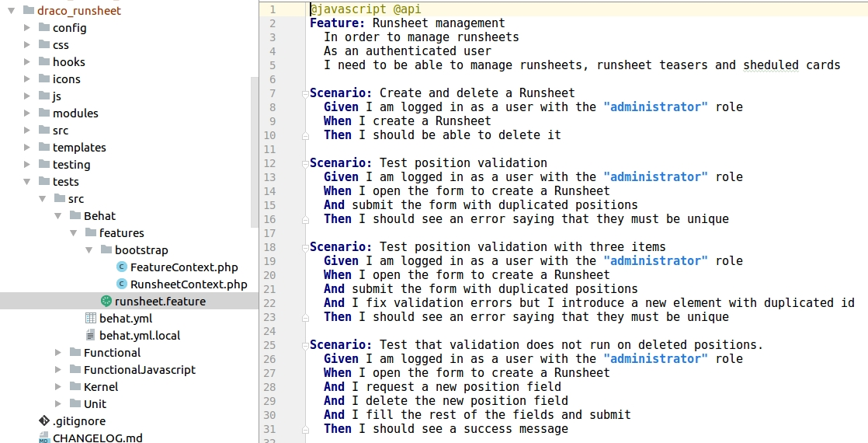Click the .gitignore git icon
This screenshot has height=443, width=868.
[x=44, y=420]
